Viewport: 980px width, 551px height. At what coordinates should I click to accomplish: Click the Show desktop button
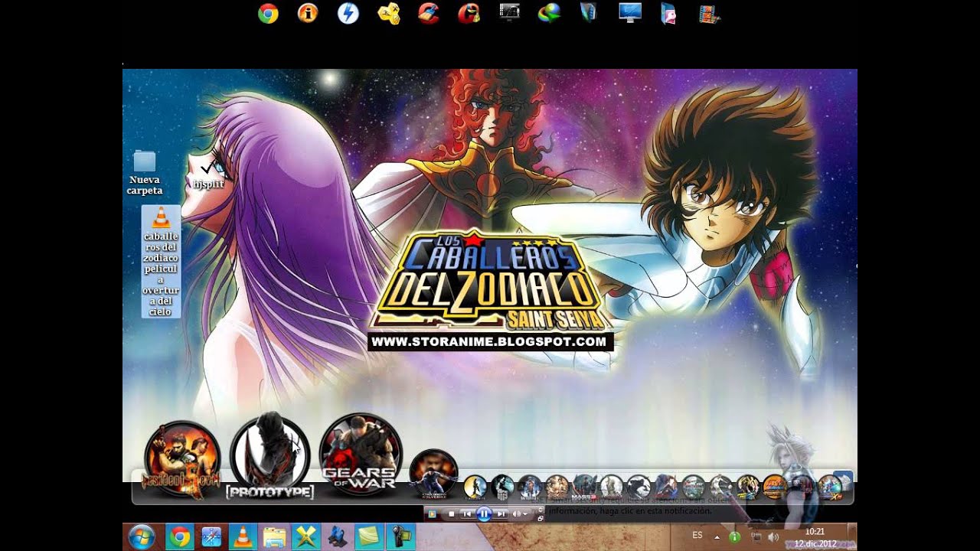[x=852, y=537]
